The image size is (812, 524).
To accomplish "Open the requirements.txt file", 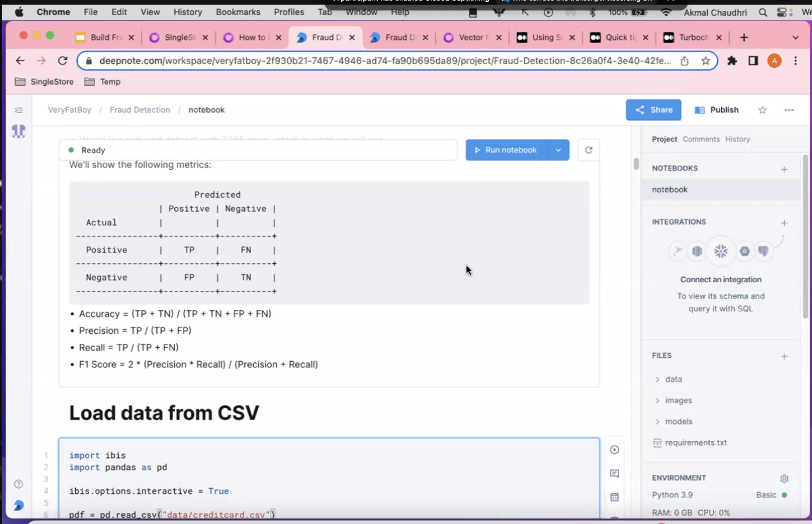I will [x=695, y=443].
